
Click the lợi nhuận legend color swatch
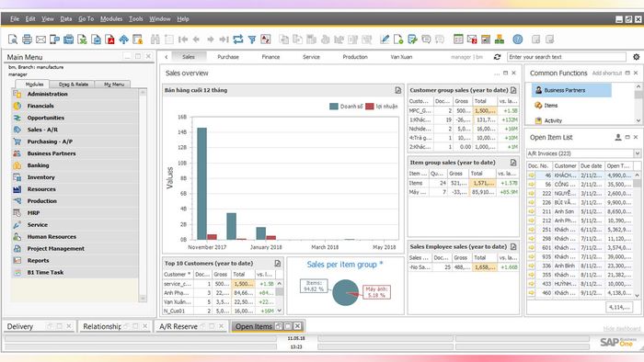369,107
